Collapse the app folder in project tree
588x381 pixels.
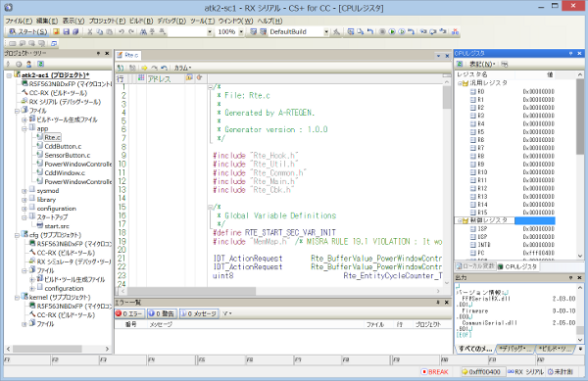click(24, 128)
